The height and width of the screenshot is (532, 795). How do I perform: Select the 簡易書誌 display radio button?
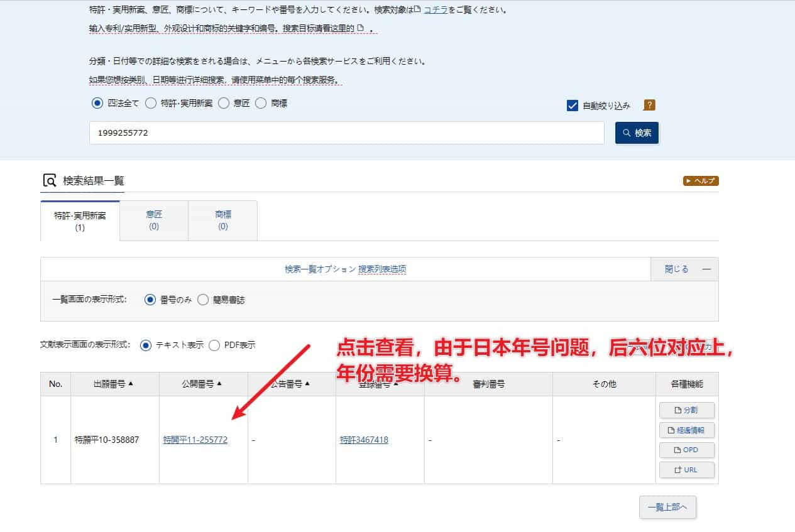pyautogui.click(x=203, y=300)
